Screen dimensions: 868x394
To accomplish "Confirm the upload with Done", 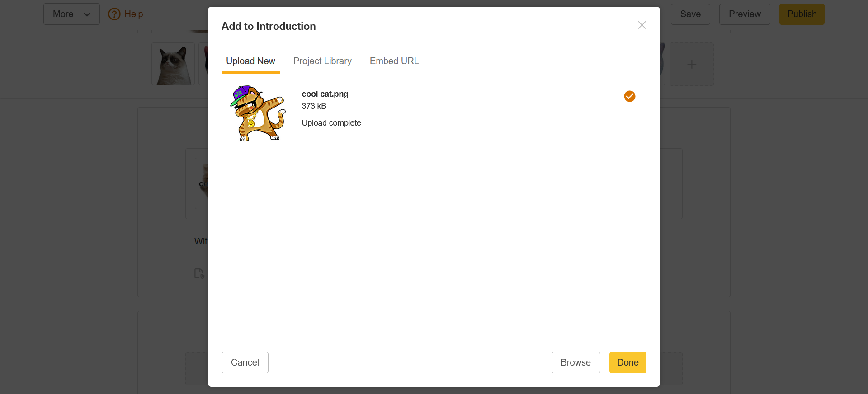I will 627,362.
